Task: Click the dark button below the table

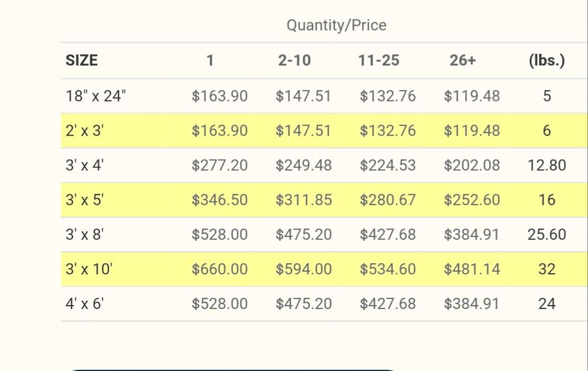Action: pyautogui.click(x=235, y=368)
